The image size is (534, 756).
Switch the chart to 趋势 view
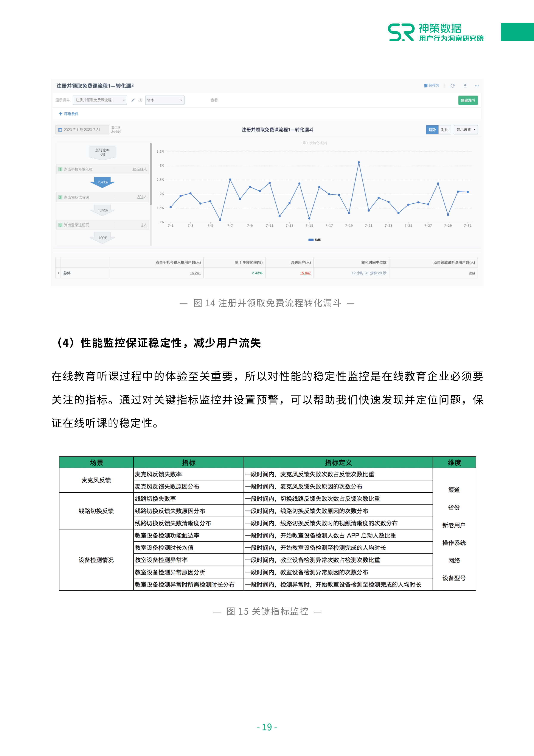click(432, 130)
